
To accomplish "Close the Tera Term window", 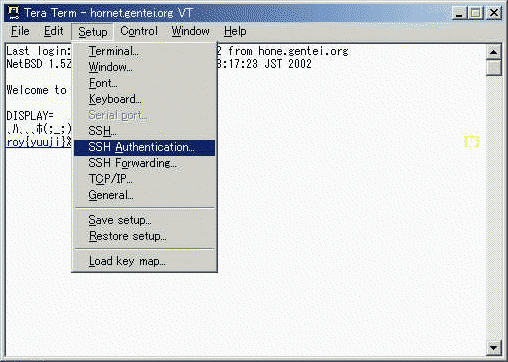I will click(x=494, y=13).
